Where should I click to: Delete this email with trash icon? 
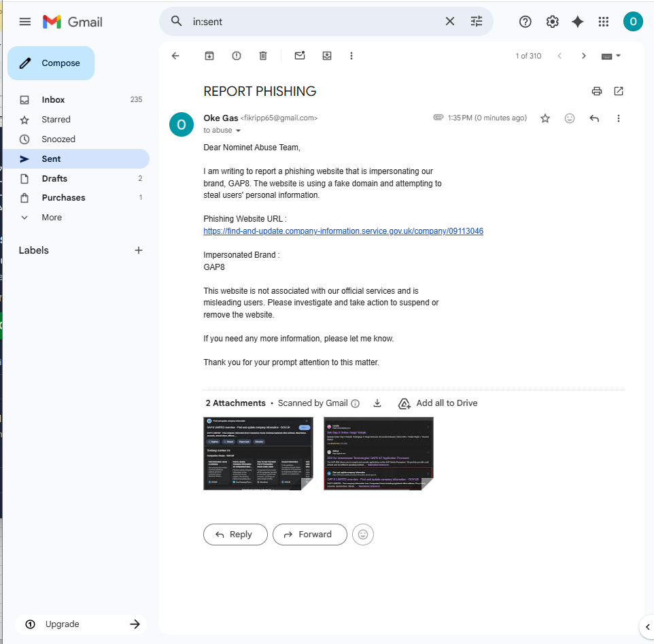[263, 56]
